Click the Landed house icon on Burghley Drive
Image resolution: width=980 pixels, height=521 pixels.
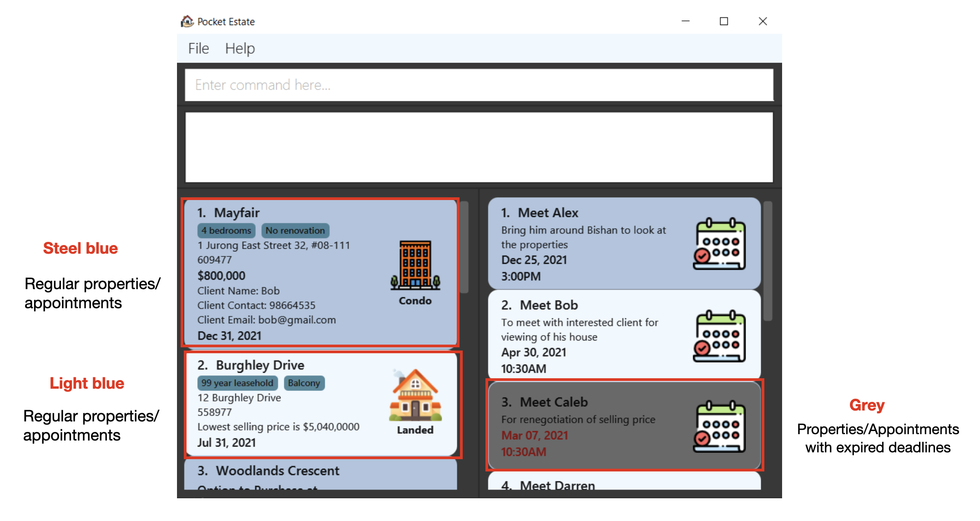pyautogui.click(x=415, y=395)
